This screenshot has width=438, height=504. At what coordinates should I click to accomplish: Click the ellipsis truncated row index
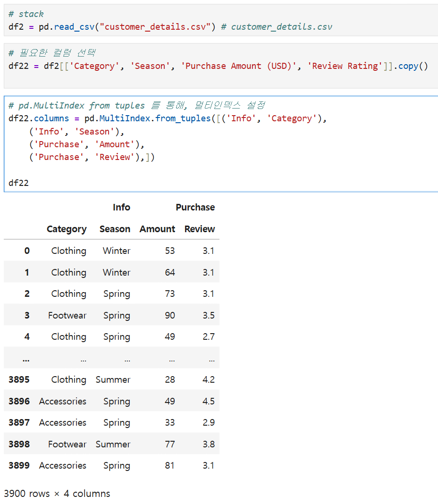(26, 360)
